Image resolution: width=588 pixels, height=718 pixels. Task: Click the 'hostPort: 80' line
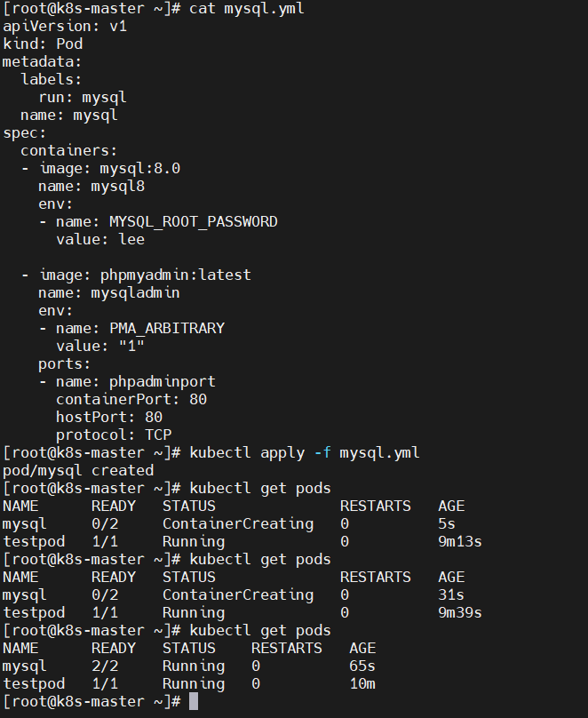coord(109,417)
